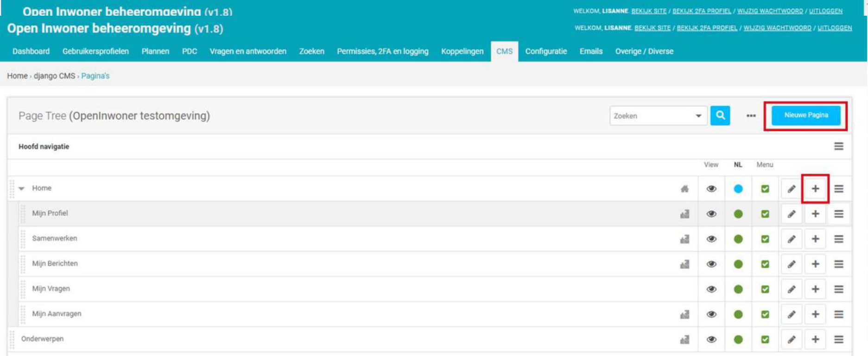Click the Uitloggen link

(834, 28)
